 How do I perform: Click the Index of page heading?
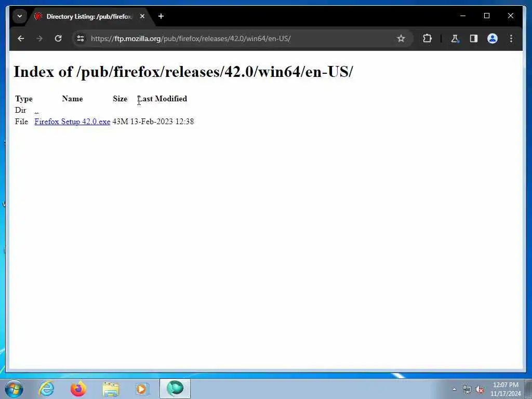tap(183, 72)
